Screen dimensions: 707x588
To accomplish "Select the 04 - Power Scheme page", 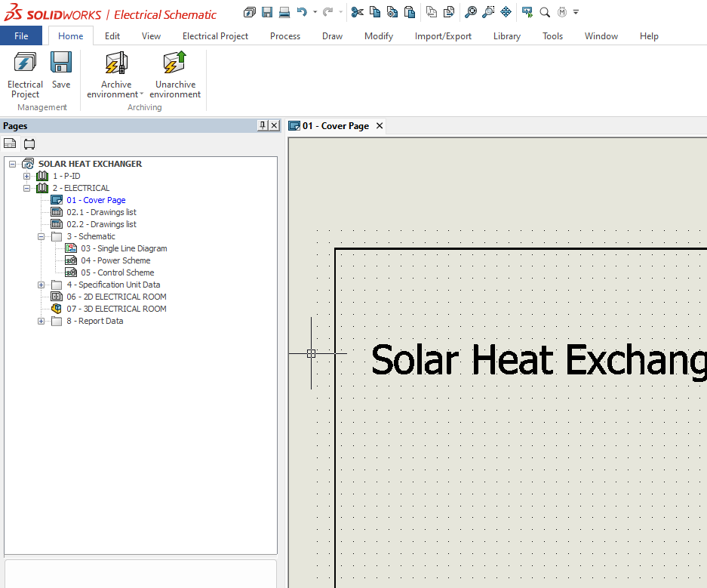I will (x=115, y=260).
